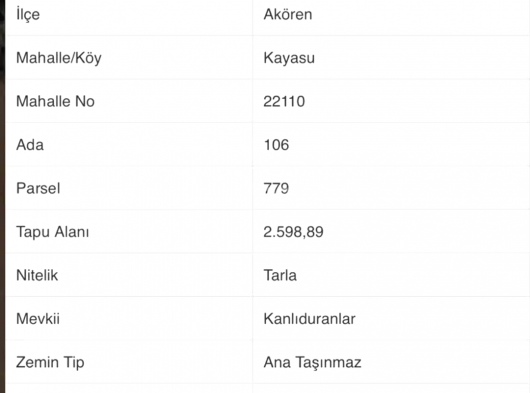Select the Ana Taşınmaz value
Viewport: 530px width, 393px height.
312,363
